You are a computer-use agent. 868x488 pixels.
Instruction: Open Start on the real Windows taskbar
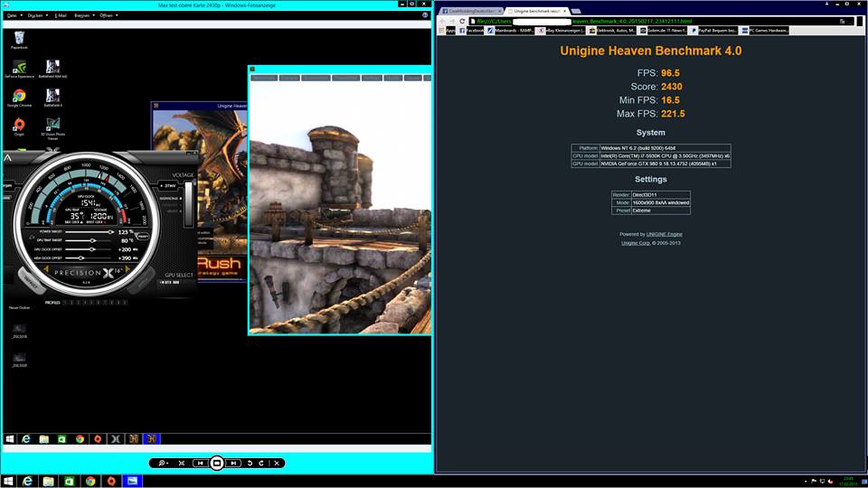click(x=8, y=481)
